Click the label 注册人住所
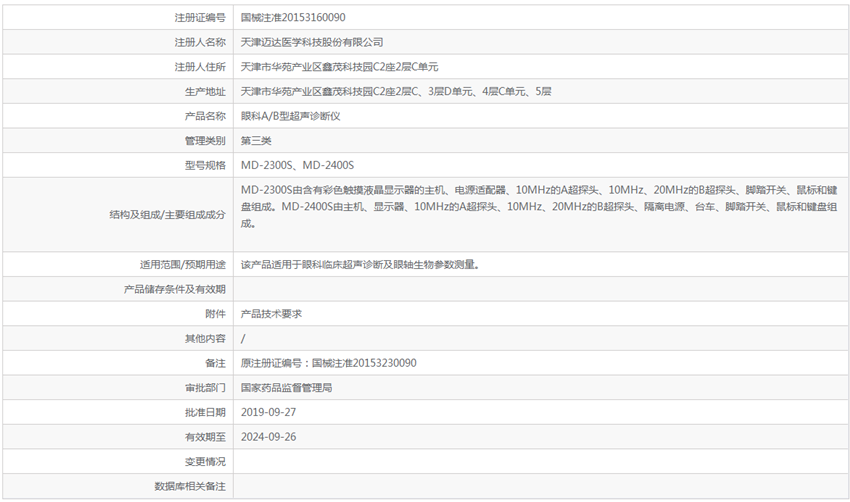 [199, 67]
